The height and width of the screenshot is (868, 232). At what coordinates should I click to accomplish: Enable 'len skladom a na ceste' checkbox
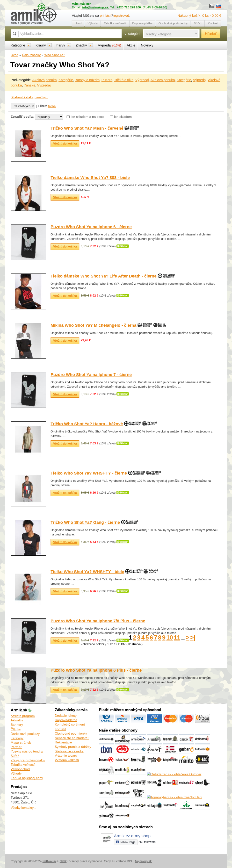68,117
